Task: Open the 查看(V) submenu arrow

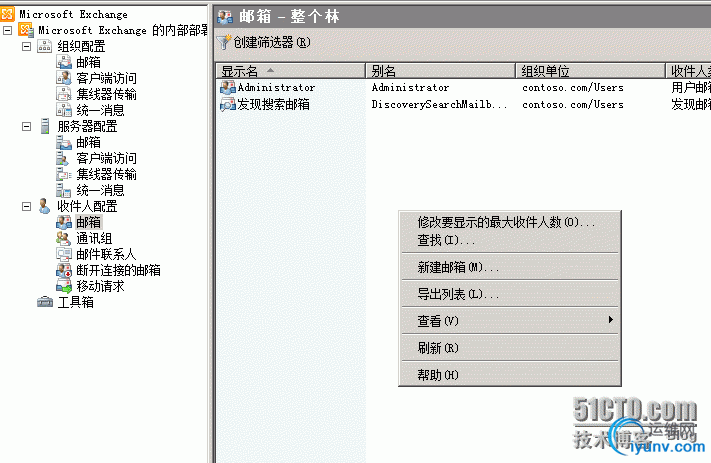Action: (611, 320)
